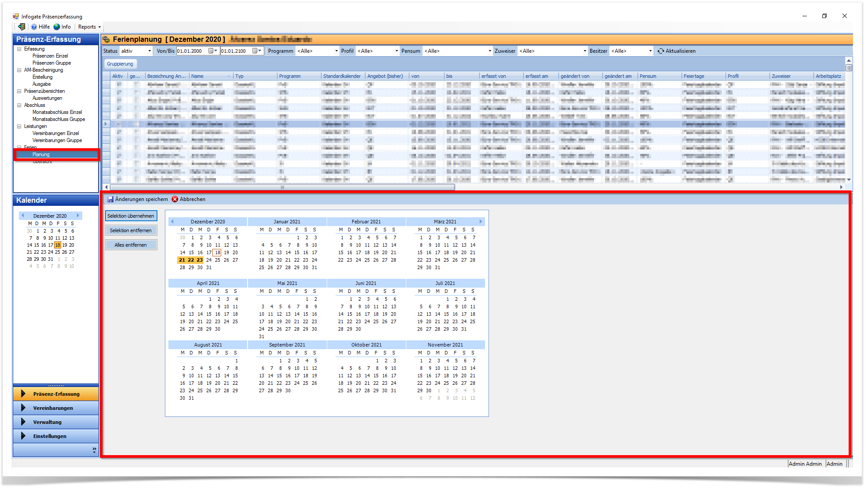The image size is (868, 489).
Task: Collapse the AM-Bescheinigung tree node
Action: coord(19,70)
